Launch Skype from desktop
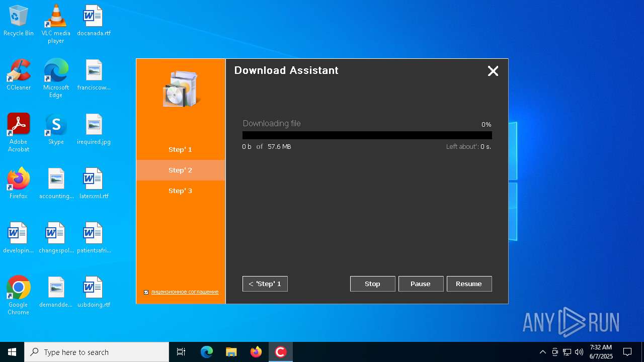 pyautogui.click(x=56, y=130)
